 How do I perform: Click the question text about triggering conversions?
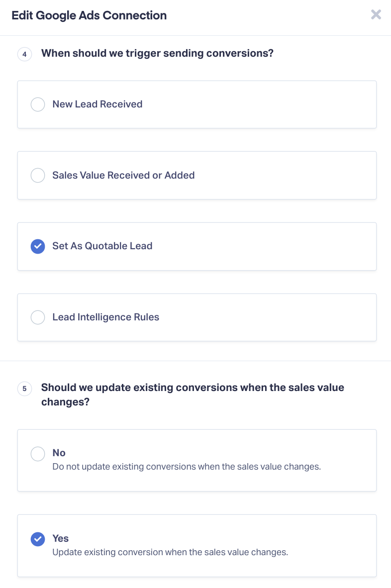click(x=157, y=53)
